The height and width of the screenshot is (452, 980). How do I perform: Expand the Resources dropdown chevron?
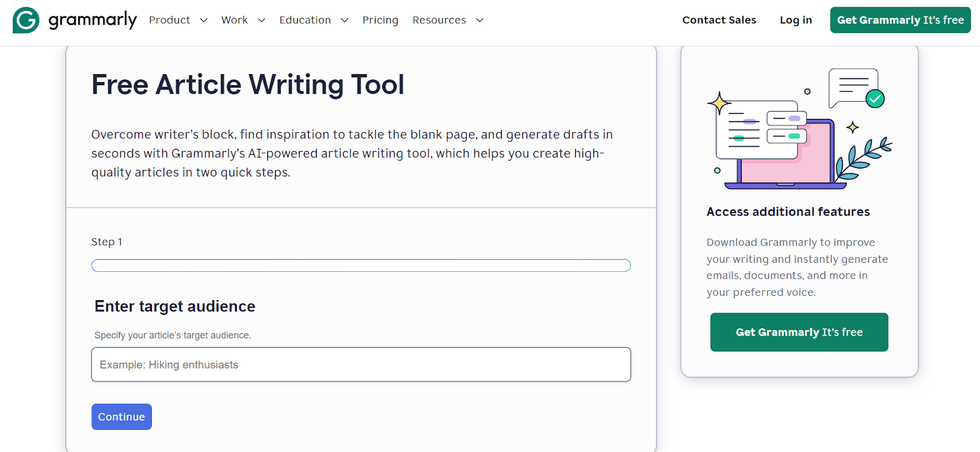click(x=480, y=20)
